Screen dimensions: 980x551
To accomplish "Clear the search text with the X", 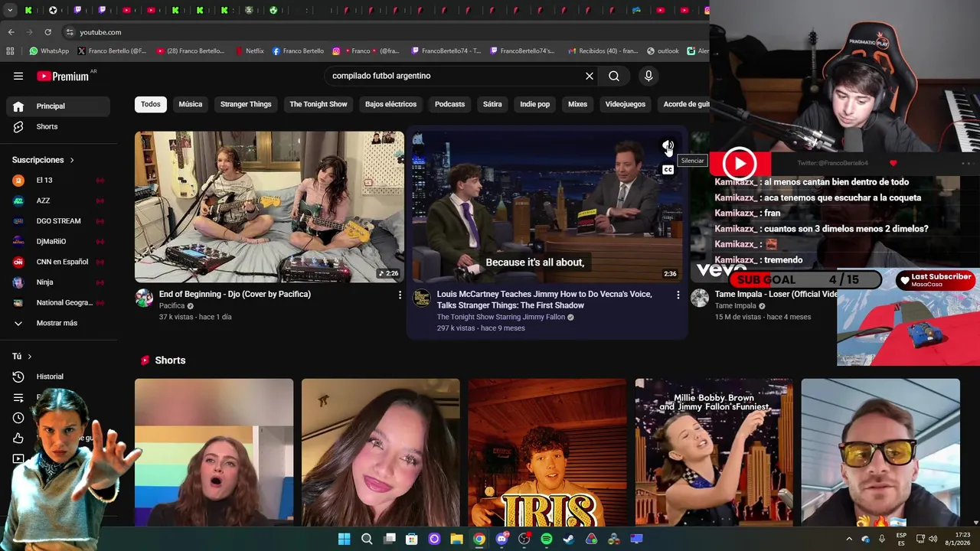I will coord(590,76).
